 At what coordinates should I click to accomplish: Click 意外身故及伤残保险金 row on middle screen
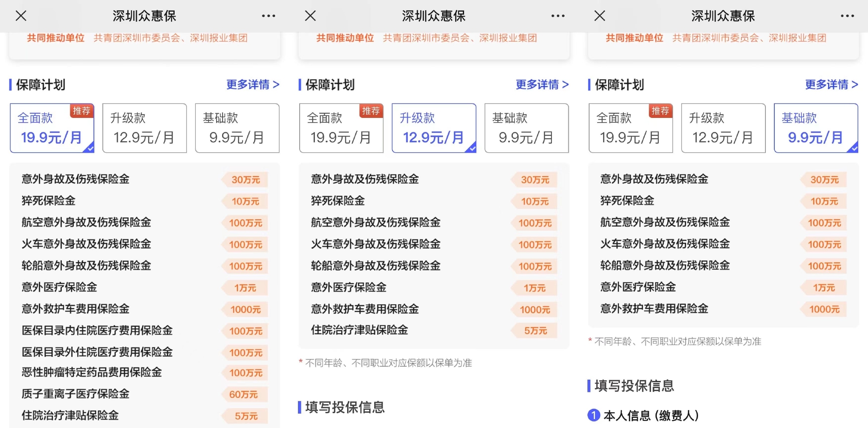tap(434, 179)
